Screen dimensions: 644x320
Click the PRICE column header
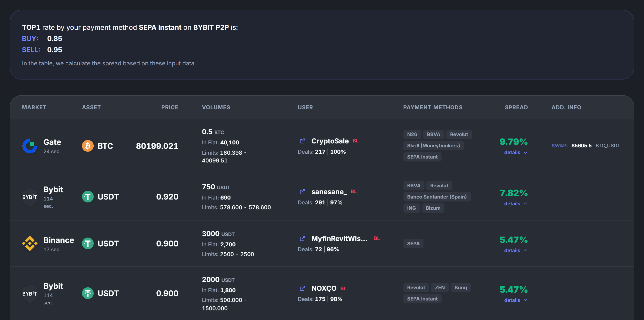pyautogui.click(x=170, y=107)
